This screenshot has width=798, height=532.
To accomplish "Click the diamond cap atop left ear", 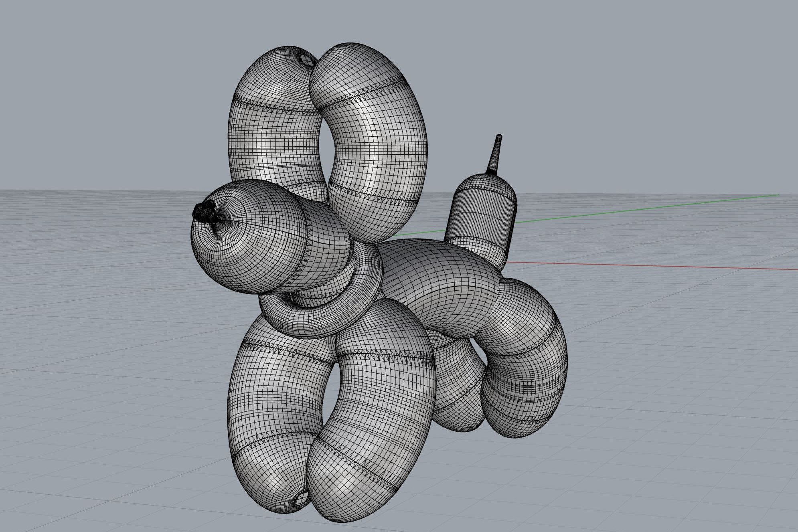I will coord(307,61).
